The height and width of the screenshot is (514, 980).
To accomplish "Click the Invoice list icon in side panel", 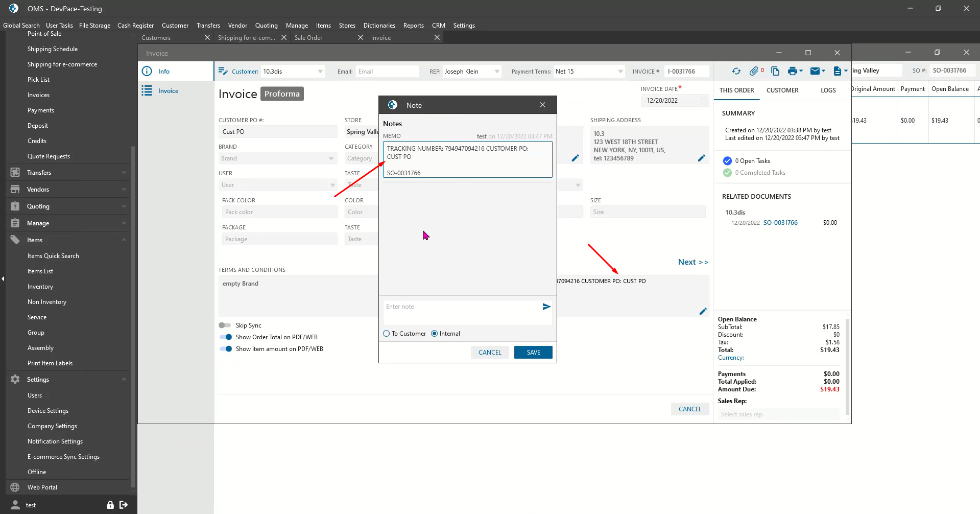I will click(147, 91).
